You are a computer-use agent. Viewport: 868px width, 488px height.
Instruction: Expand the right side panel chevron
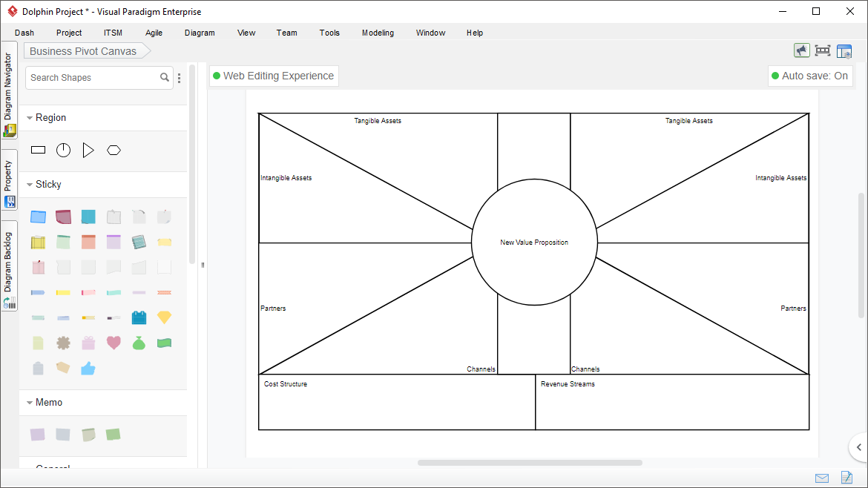858,447
